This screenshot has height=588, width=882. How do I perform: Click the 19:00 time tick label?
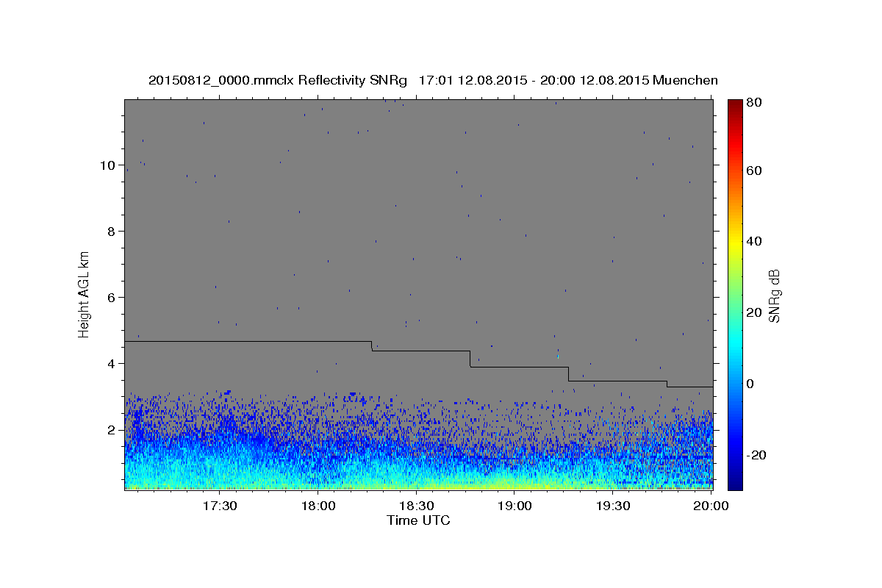[x=515, y=506]
